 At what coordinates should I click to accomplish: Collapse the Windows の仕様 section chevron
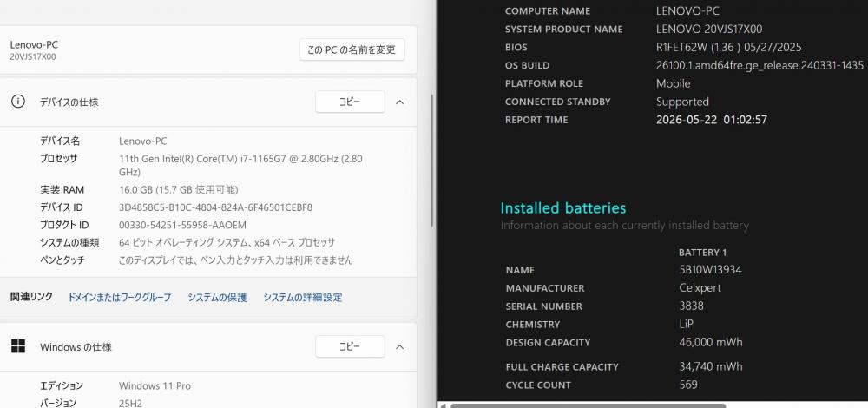400,346
